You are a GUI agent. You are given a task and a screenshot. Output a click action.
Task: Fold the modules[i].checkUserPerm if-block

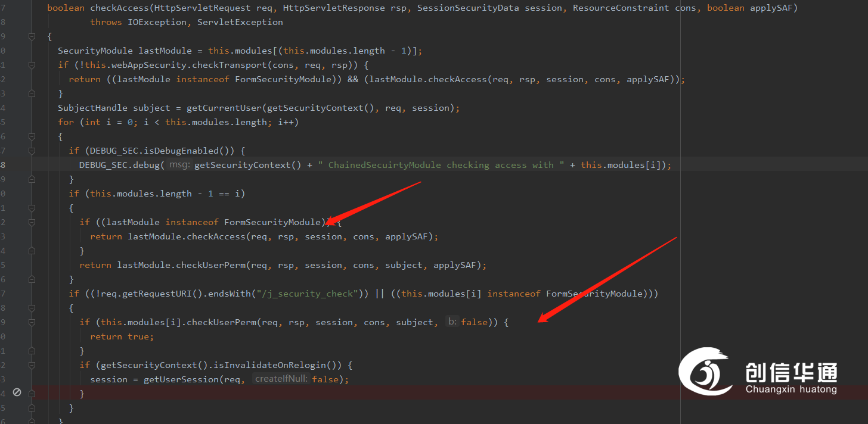click(x=32, y=322)
